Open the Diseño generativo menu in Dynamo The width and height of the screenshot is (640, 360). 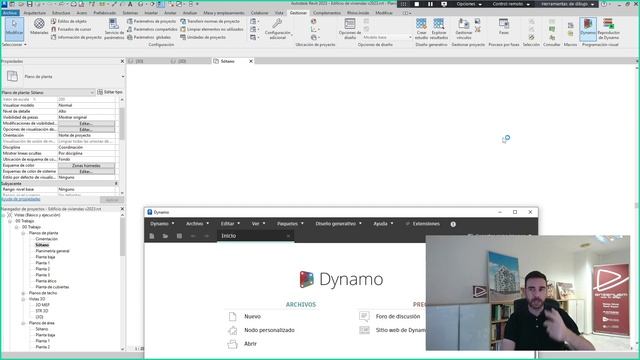(x=338, y=224)
